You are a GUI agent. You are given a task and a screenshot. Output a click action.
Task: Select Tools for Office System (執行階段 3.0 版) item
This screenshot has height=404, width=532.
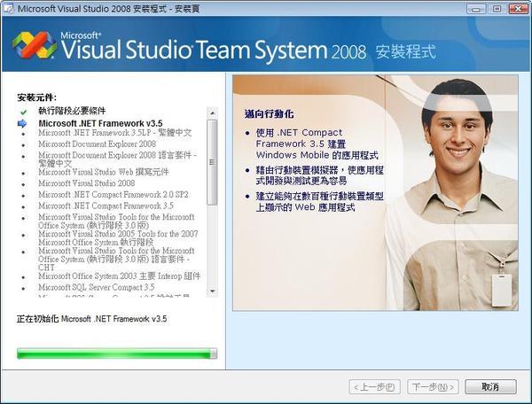coord(116,221)
